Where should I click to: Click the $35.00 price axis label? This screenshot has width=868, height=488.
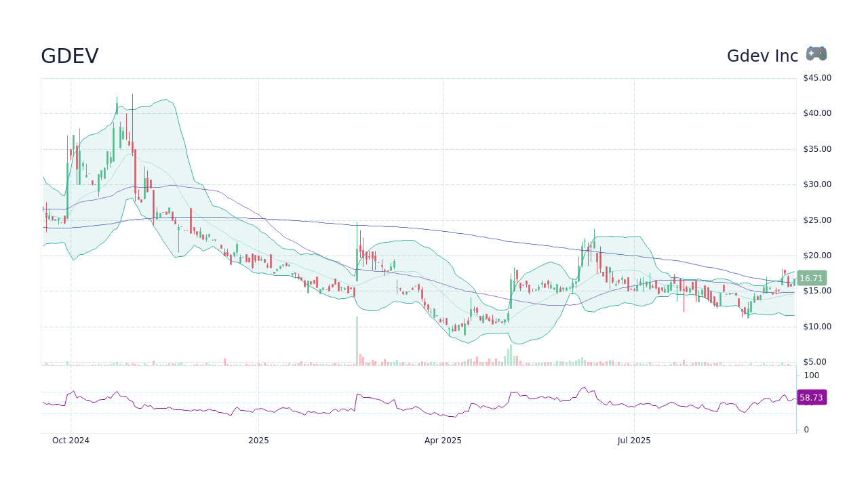[817, 149]
